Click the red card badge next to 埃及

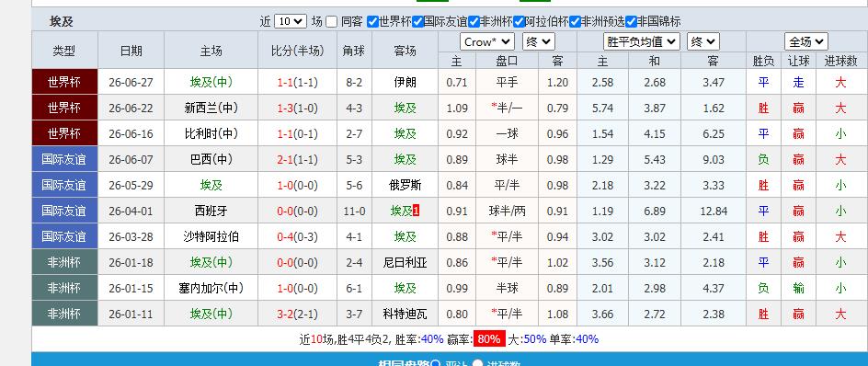point(417,211)
